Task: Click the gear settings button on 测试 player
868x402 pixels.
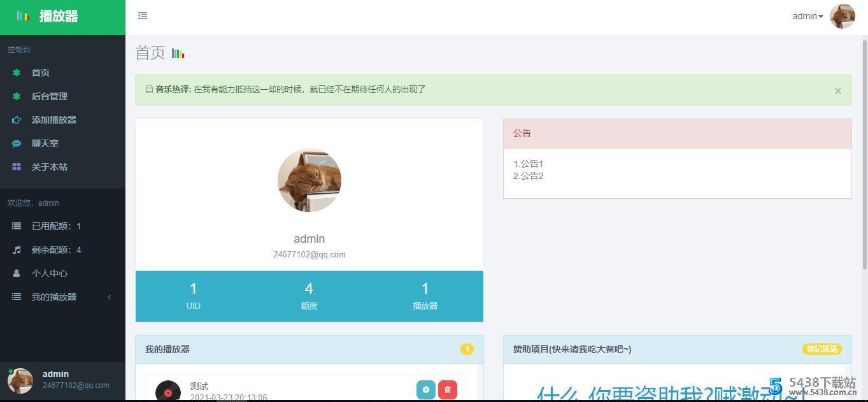Action: tap(425, 389)
